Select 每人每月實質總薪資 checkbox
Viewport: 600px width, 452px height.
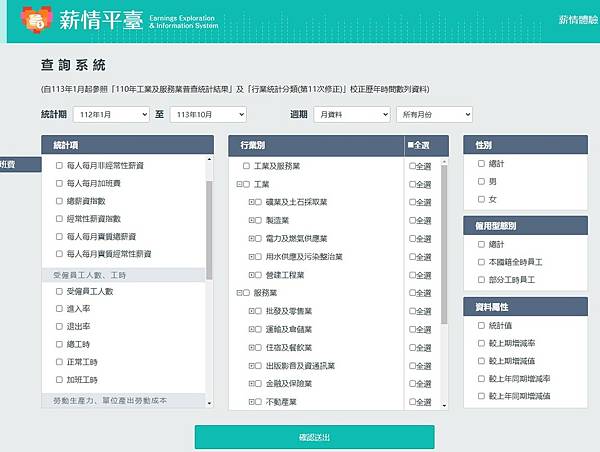pyautogui.click(x=59, y=237)
